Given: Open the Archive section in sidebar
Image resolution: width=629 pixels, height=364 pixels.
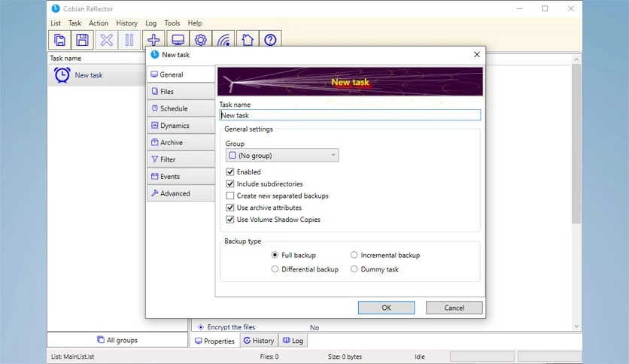Looking at the screenshot, I should pyautogui.click(x=181, y=142).
